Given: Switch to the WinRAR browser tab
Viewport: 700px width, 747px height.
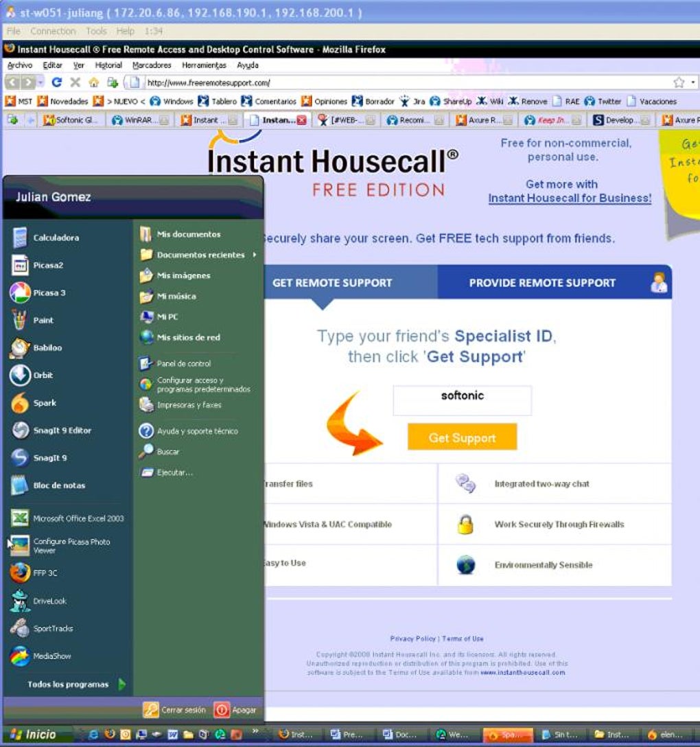Looking at the screenshot, I should [140, 120].
